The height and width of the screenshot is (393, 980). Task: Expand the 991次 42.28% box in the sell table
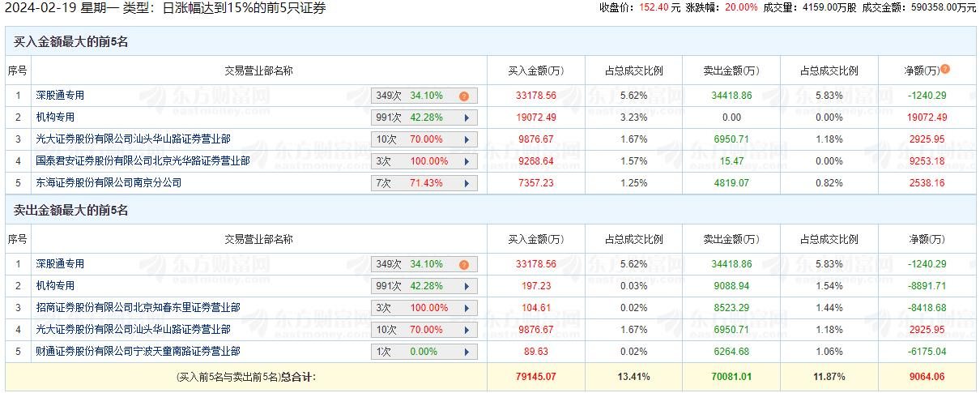(424, 286)
